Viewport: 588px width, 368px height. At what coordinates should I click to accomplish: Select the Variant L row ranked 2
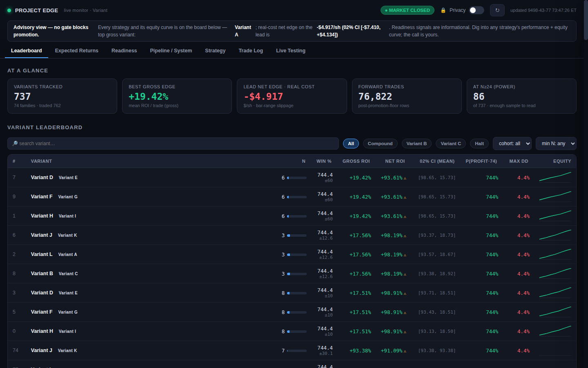(292, 254)
